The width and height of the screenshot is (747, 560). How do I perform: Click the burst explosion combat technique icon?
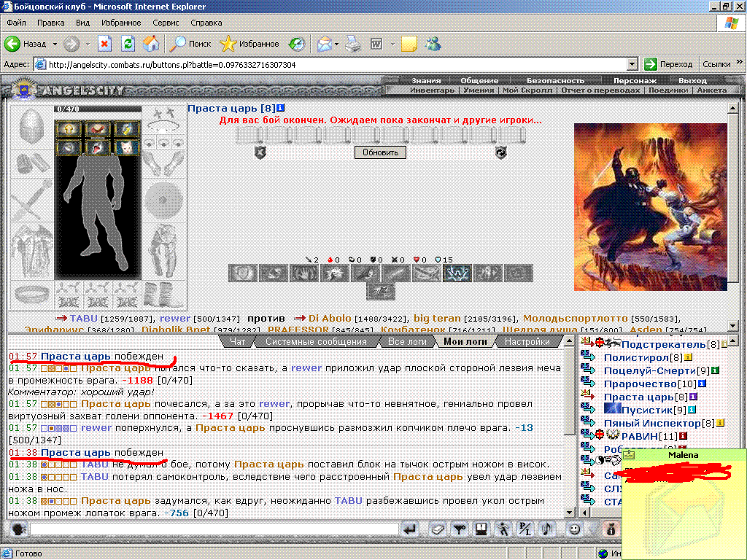(x=334, y=273)
